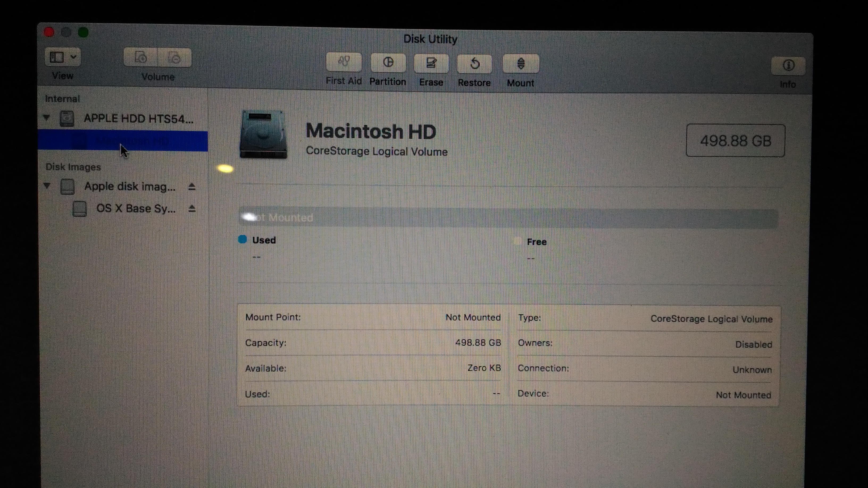This screenshot has height=488, width=868.
Task: Click the add volume icon
Action: point(140,58)
